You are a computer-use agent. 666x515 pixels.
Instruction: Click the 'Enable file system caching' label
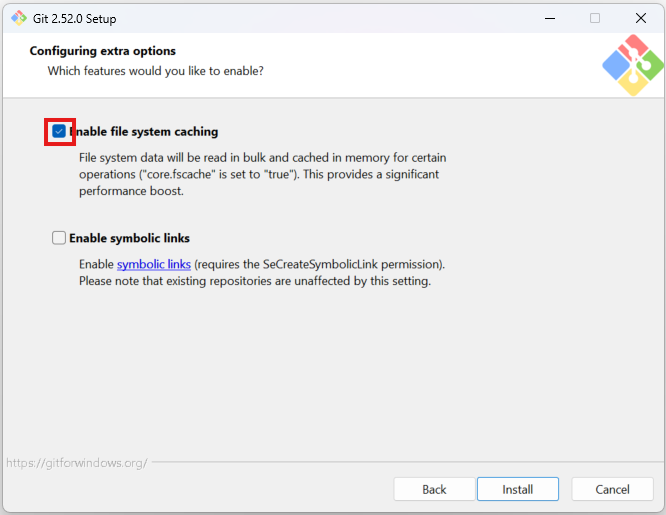tap(144, 132)
